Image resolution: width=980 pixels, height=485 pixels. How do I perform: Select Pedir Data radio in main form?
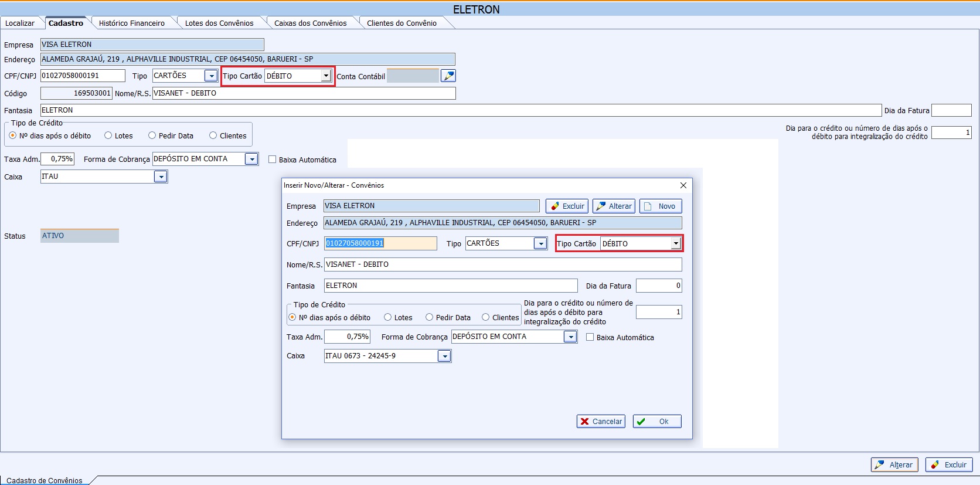(152, 135)
